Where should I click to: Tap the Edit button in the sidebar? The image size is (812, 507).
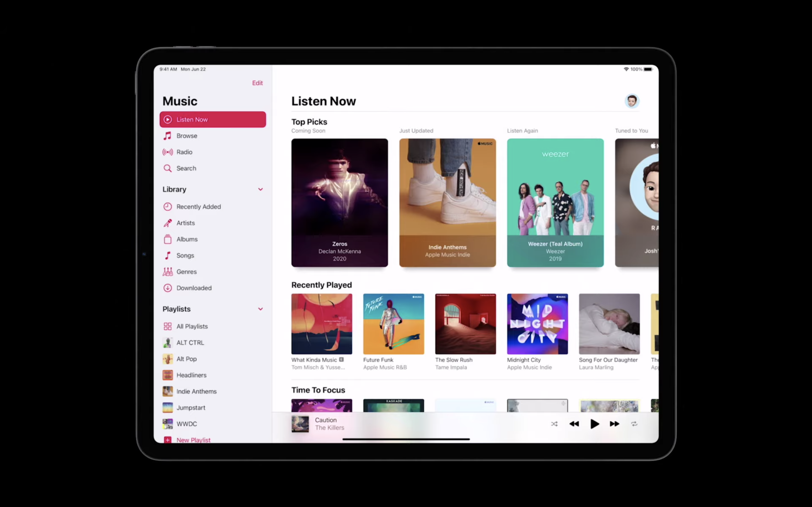(257, 83)
